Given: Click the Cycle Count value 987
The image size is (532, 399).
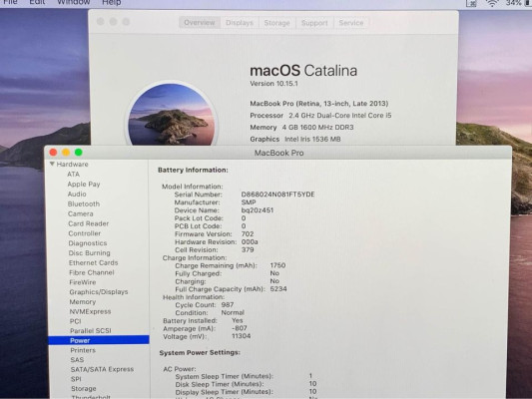Looking at the screenshot, I should pos(228,305).
